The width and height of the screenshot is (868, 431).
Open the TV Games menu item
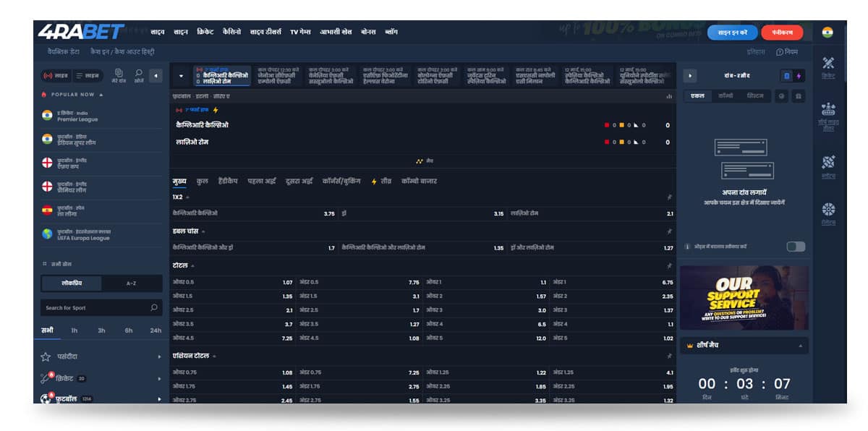pos(300,33)
